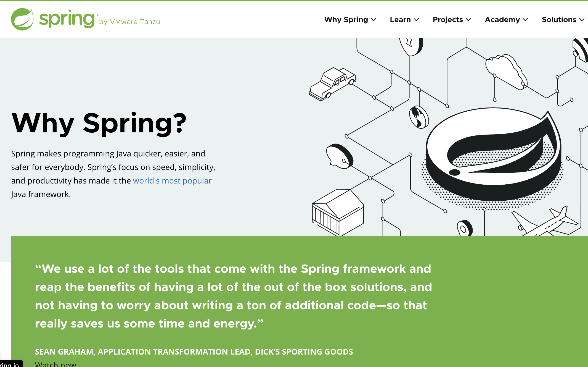This screenshot has height=367, width=588.
Task: Expand the Projects dropdown chevron
Action: click(468, 20)
